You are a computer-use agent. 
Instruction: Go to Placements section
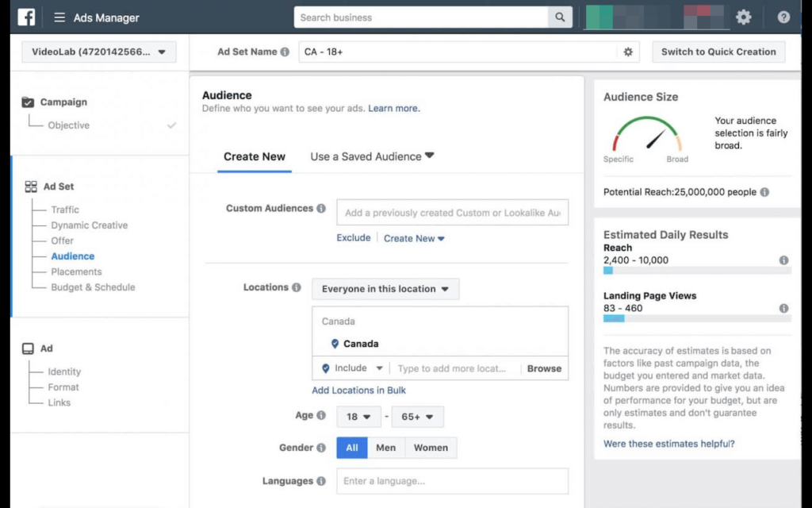(x=76, y=272)
